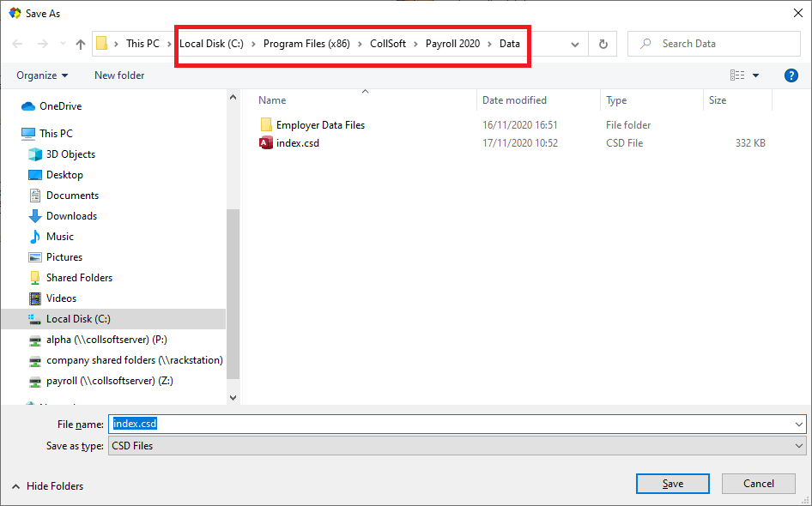The width and height of the screenshot is (812, 506).
Task: Open the Help question mark icon
Action: click(791, 75)
